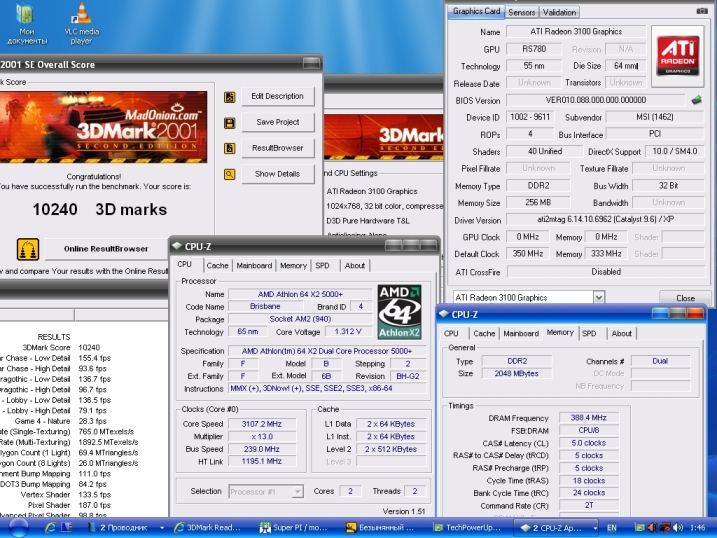This screenshot has width=717, height=538.
Task: Click the Online ResultBrowser button
Action: click(106, 249)
